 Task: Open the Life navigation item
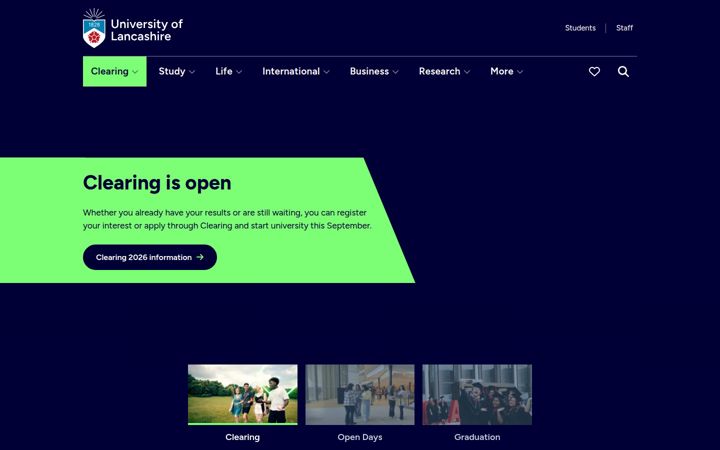pyautogui.click(x=229, y=71)
